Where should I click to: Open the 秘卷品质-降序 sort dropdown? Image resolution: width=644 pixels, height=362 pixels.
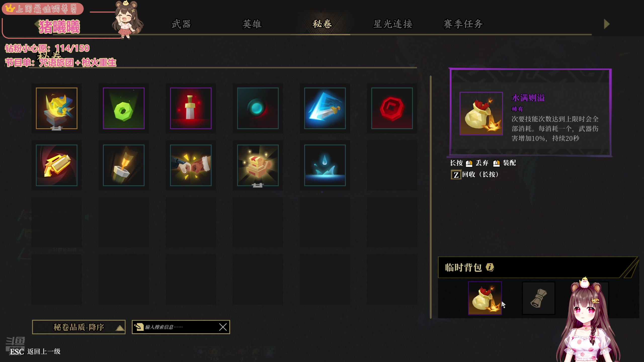click(x=79, y=327)
